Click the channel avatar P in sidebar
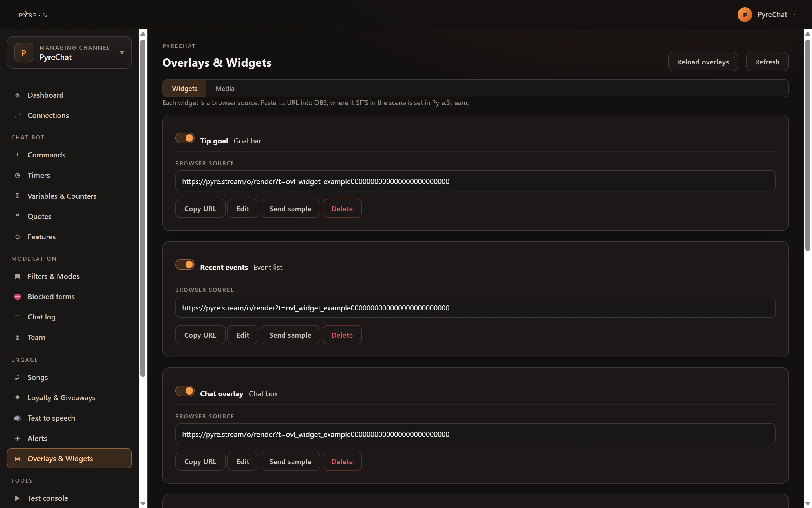Screen dimensions: 812x508 pos(24,52)
